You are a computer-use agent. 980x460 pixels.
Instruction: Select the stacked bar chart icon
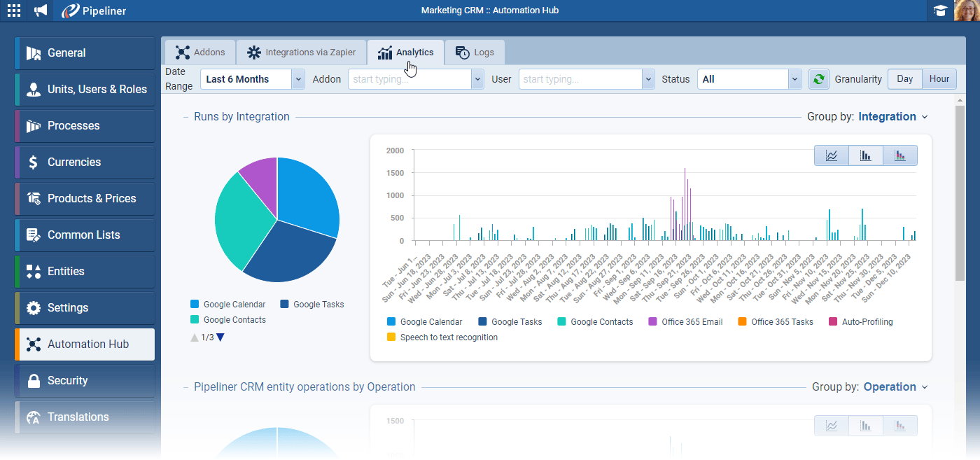[x=900, y=155]
